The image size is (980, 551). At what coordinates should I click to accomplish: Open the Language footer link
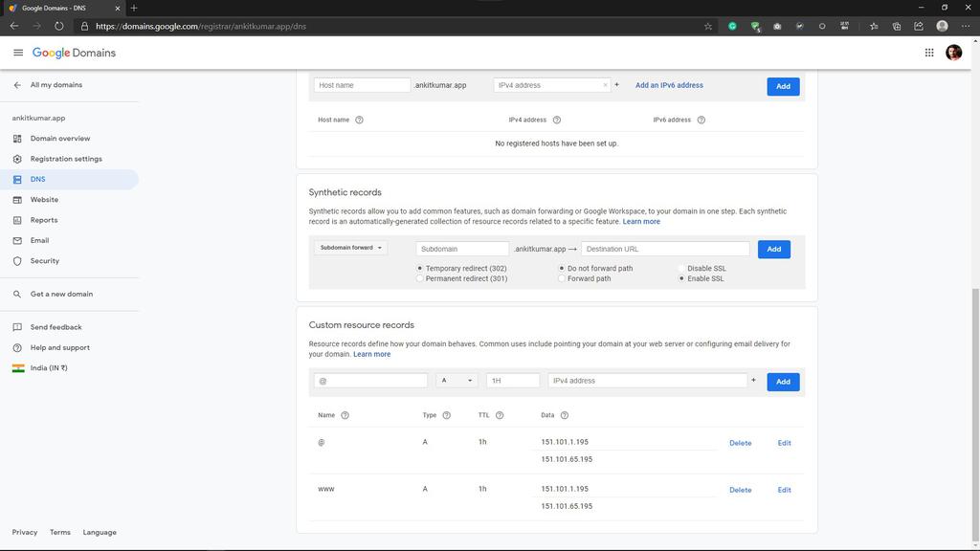[x=100, y=532]
